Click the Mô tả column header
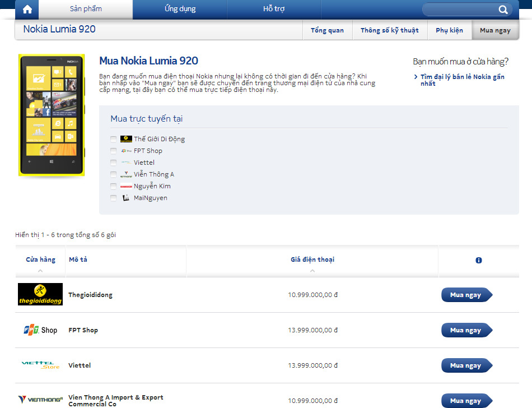 [x=78, y=259]
